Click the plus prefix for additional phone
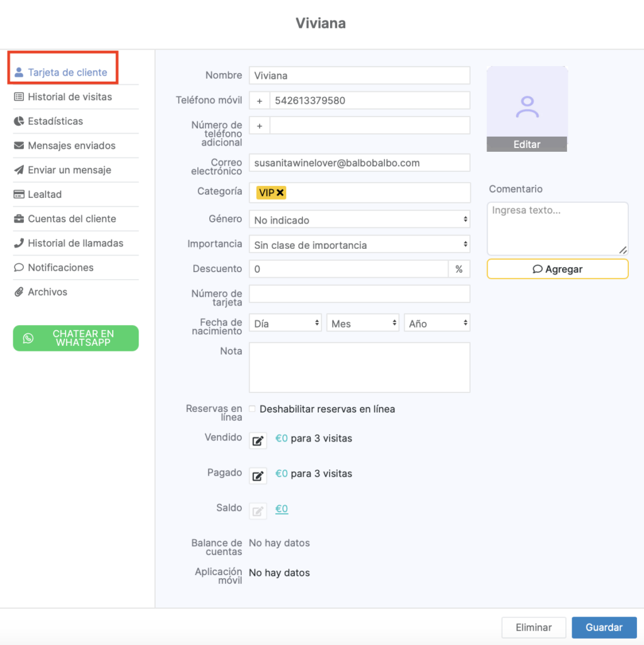 pos(259,125)
